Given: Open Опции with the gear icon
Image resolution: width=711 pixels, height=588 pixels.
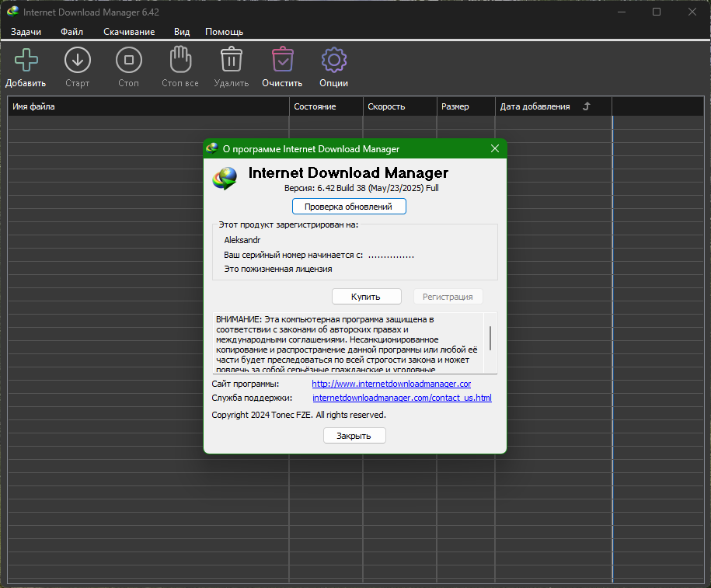Looking at the screenshot, I should coord(334,60).
